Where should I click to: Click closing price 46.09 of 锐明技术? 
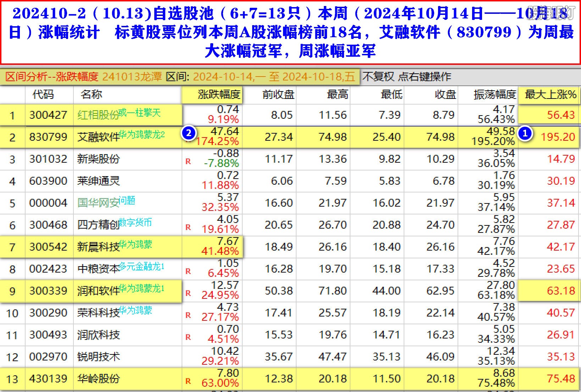pyautogui.click(x=440, y=357)
